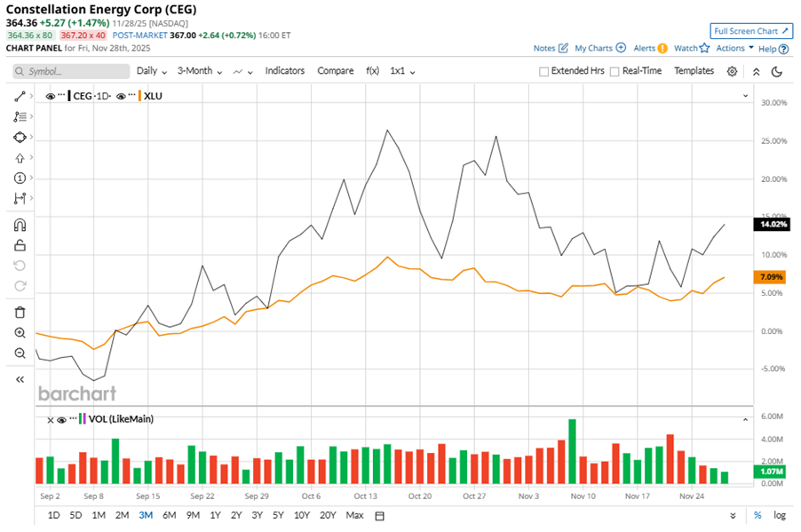Image resolution: width=801 pixels, height=532 pixels.
Task: Click the VOL green-purple color swatch
Action: coord(83,419)
